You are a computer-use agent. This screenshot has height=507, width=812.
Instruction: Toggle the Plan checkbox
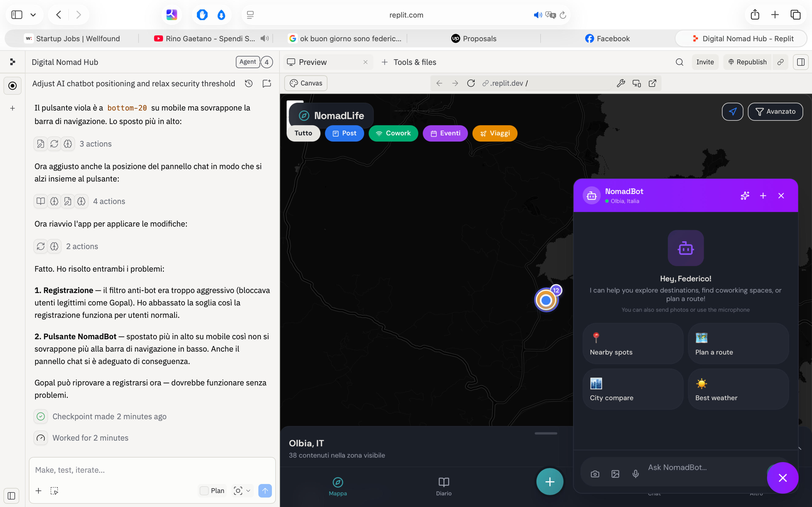[204, 491]
